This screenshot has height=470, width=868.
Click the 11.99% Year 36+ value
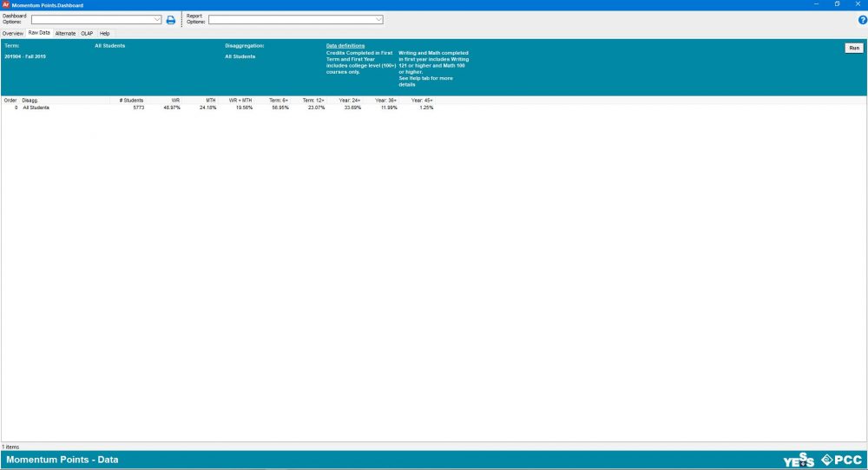click(389, 108)
